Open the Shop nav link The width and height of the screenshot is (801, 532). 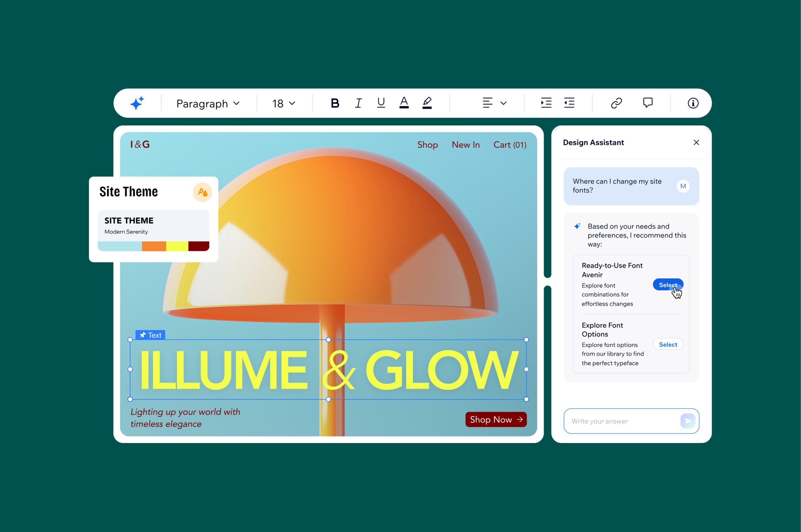[427, 145]
